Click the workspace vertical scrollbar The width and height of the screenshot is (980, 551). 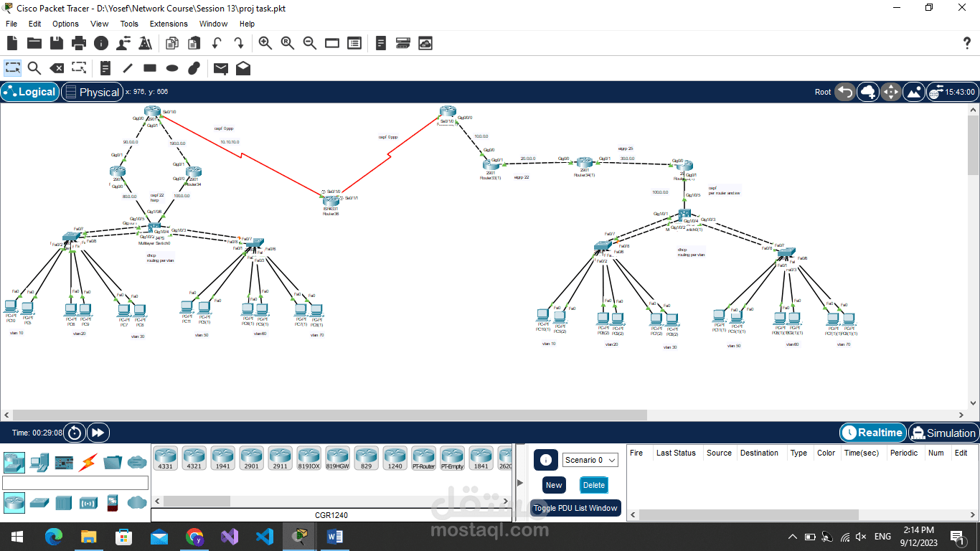point(973,256)
